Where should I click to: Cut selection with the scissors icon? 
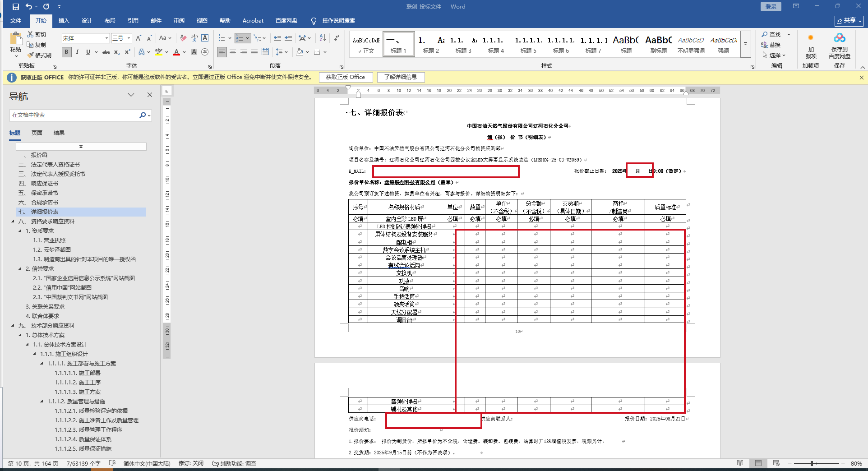(30, 34)
